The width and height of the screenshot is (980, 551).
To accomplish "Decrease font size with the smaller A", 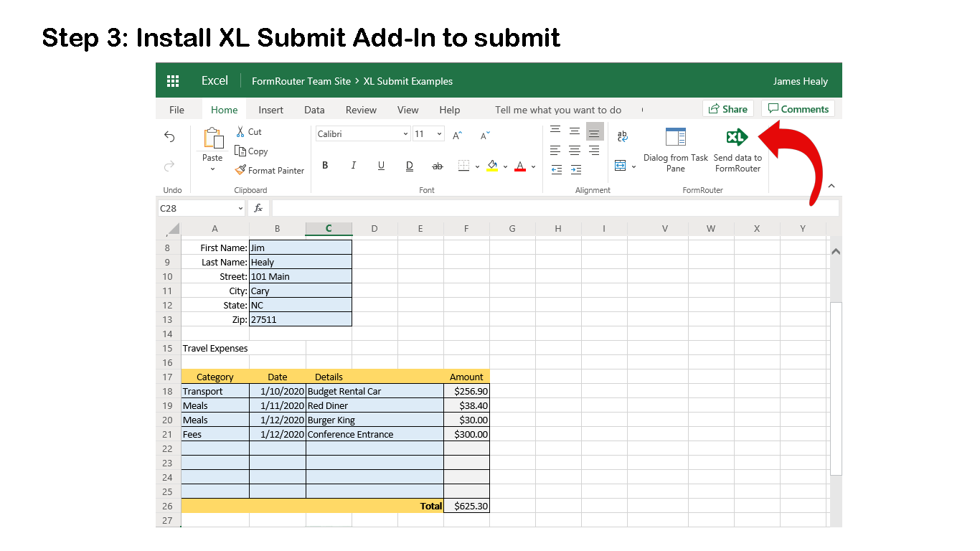I will (486, 134).
